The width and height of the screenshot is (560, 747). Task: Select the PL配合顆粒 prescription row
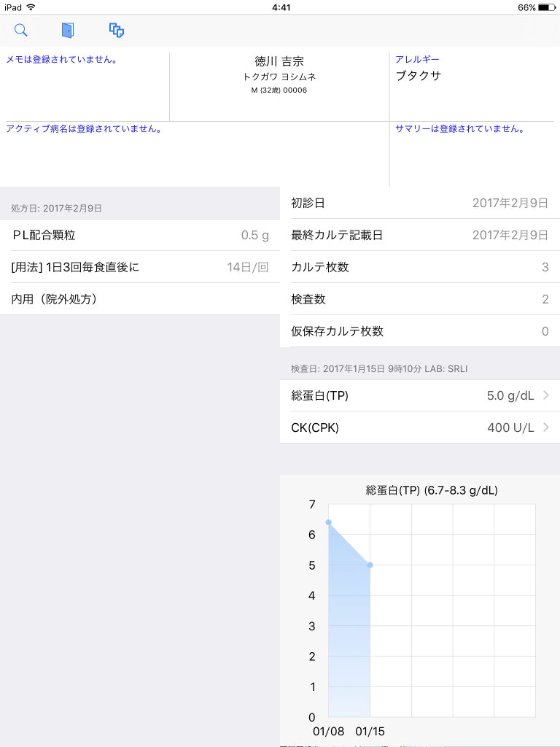pyautogui.click(x=140, y=235)
